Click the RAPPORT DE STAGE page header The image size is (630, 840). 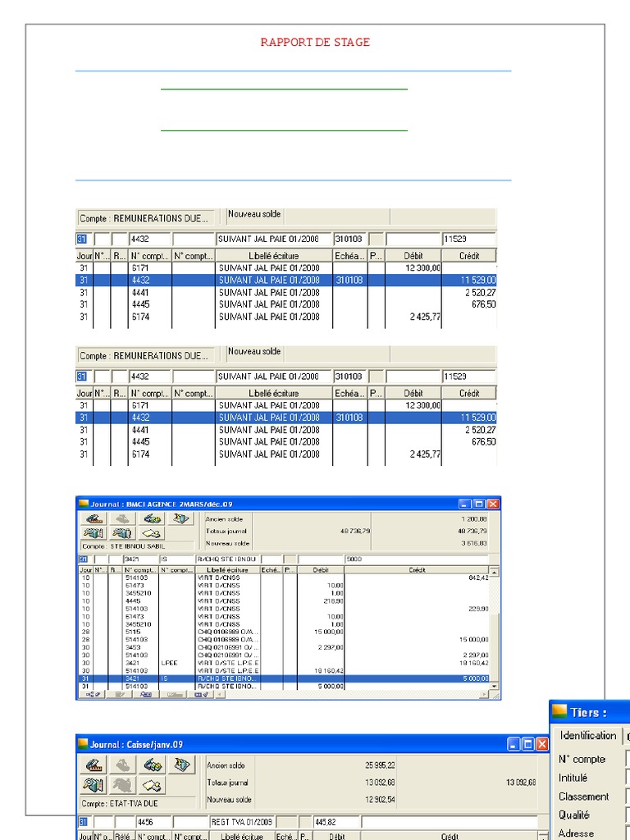(315, 43)
